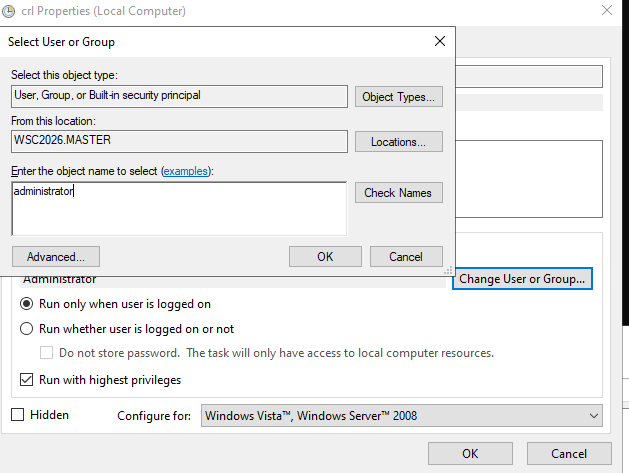Click Check Names button
629x473 pixels.
pyautogui.click(x=398, y=193)
